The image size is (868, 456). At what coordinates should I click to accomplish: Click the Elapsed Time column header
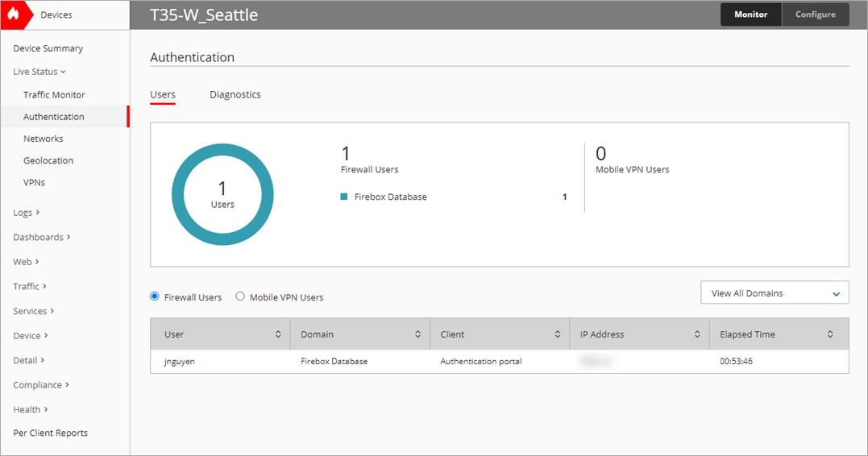pyautogui.click(x=747, y=334)
